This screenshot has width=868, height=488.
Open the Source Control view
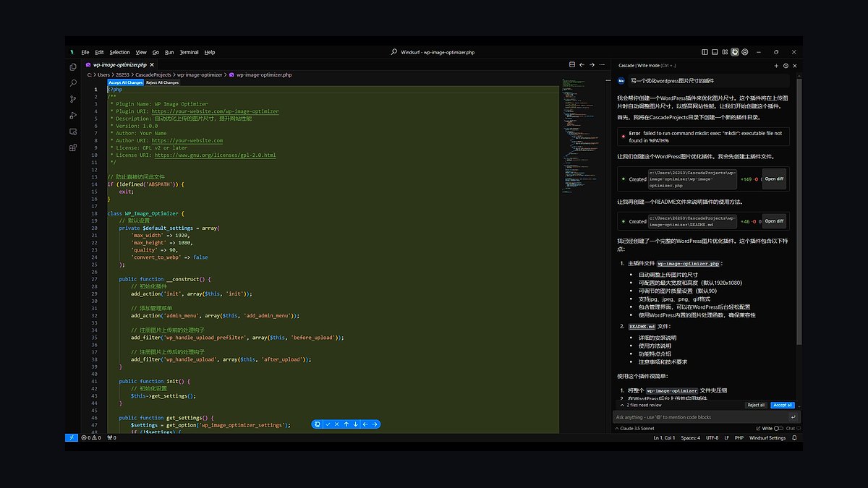coord(72,99)
